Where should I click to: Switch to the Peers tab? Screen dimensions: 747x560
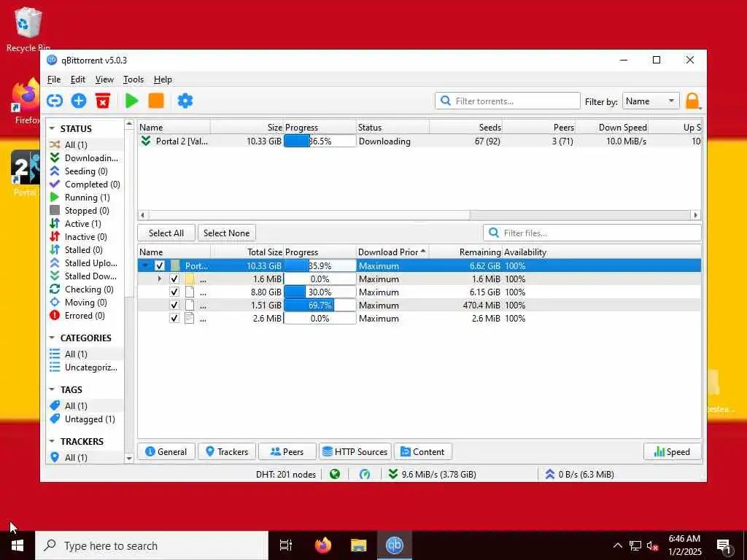287,451
